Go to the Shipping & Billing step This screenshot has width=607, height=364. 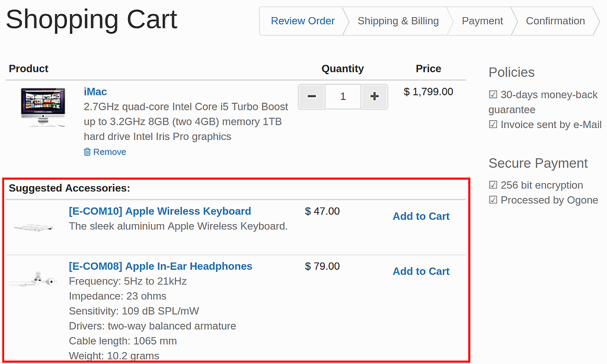pos(398,21)
